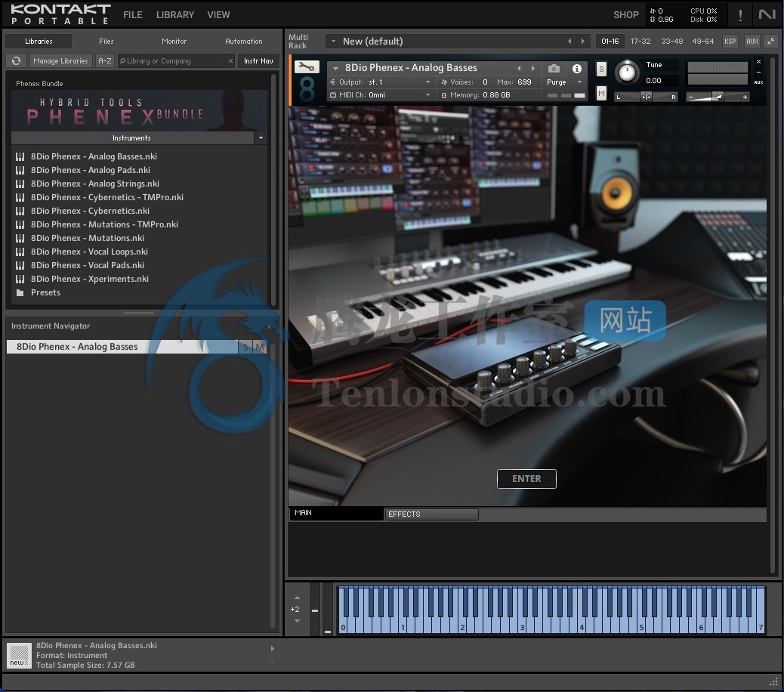Open the KSP master script editor
The image size is (784, 692).
pos(730,42)
